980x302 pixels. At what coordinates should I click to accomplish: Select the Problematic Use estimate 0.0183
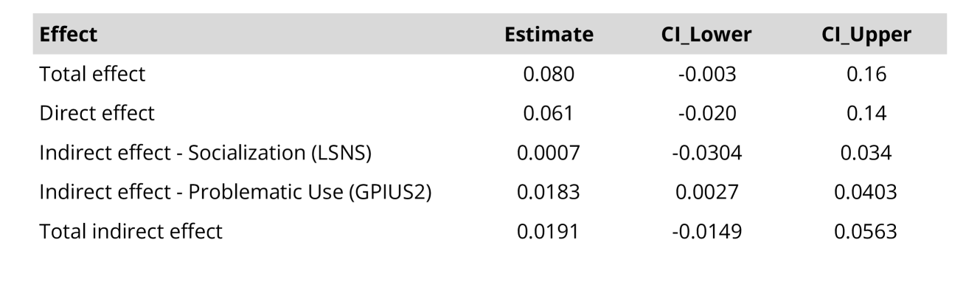pyautogui.click(x=549, y=192)
